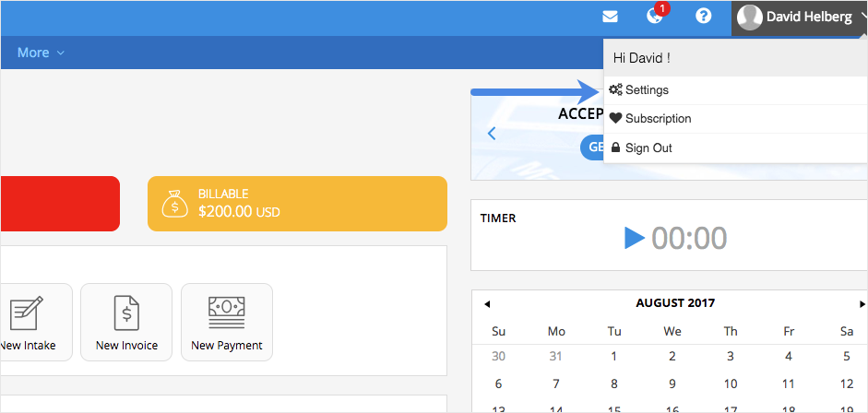Expand the More navigation dropdown
This screenshot has width=868, height=413.
click(x=41, y=53)
